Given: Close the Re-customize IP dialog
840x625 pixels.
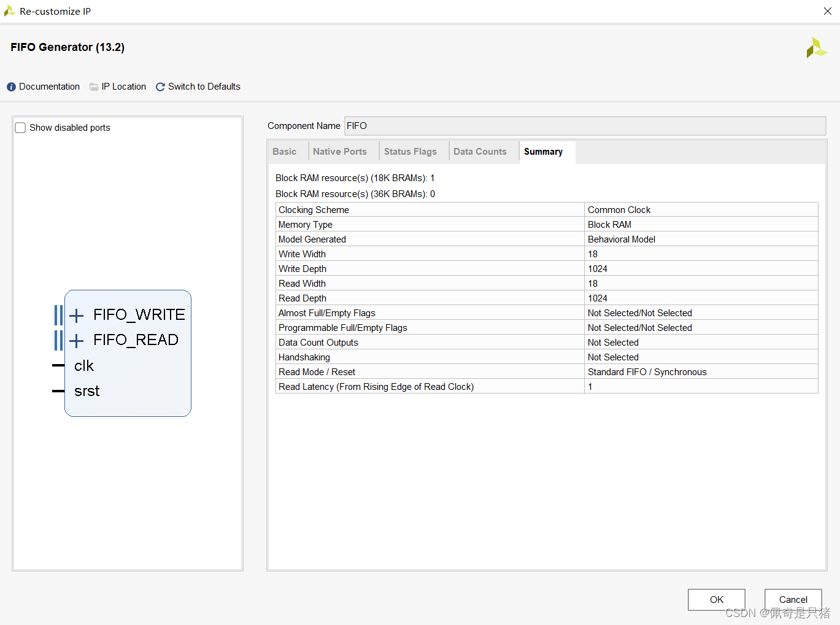Looking at the screenshot, I should (828, 11).
